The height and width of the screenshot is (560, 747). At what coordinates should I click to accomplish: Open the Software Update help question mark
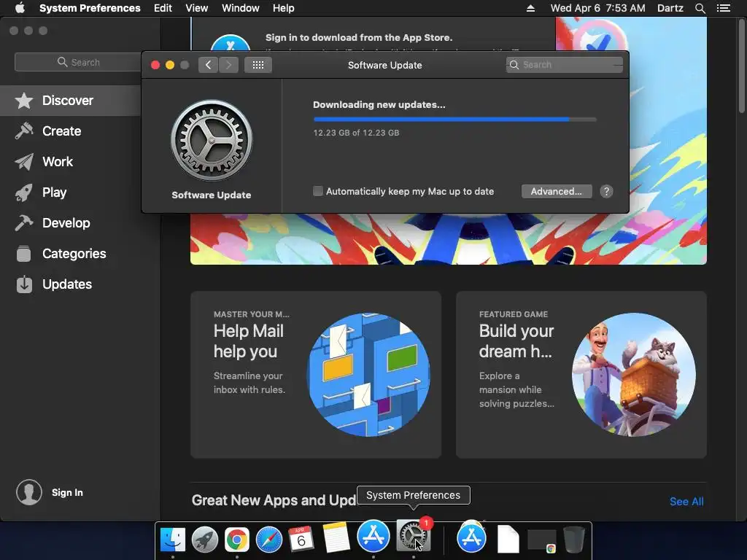pyautogui.click(x=606, y=192)
